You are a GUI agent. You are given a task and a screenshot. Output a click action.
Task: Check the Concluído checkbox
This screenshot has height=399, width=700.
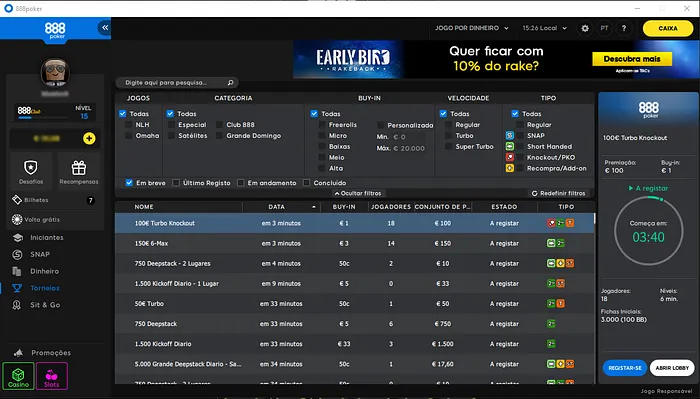pos(306,183)
